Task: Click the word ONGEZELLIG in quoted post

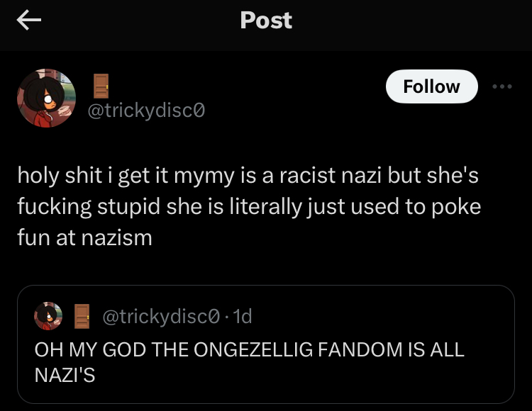Action: 253,349
